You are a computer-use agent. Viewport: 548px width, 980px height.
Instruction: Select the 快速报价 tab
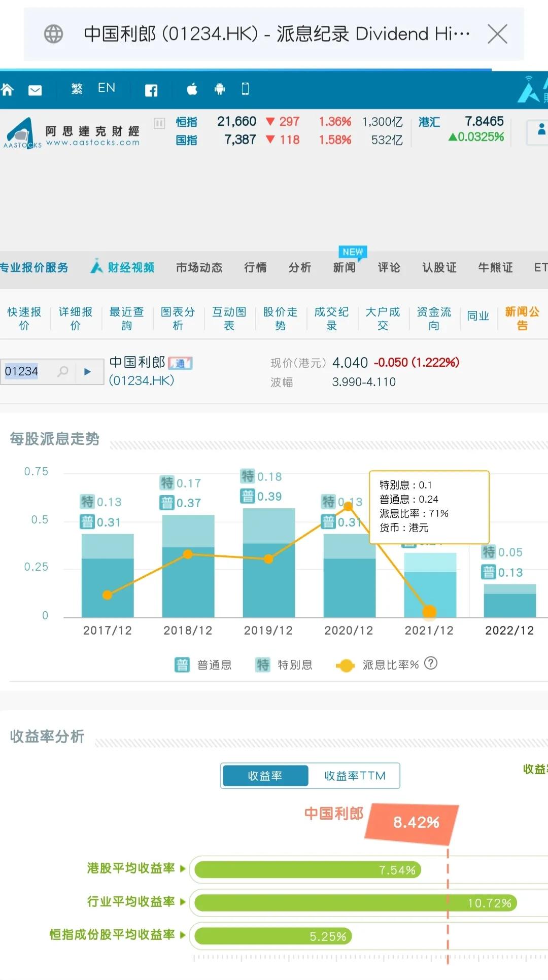point(24,319)
